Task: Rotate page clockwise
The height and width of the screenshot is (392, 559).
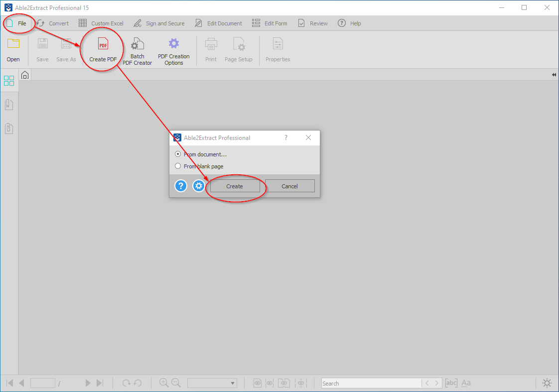Action: 126,383
